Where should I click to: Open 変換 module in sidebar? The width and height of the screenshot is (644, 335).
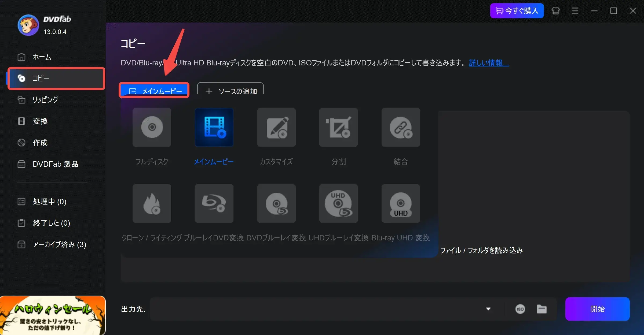click(x=56, y=121)
